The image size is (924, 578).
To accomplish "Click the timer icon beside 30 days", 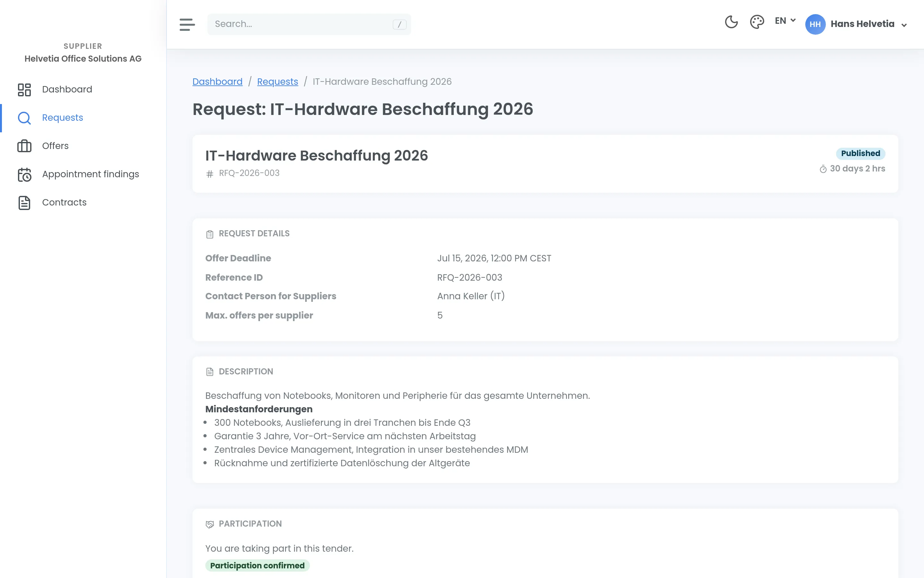I will pyautogui.click(x=823, y=169).
